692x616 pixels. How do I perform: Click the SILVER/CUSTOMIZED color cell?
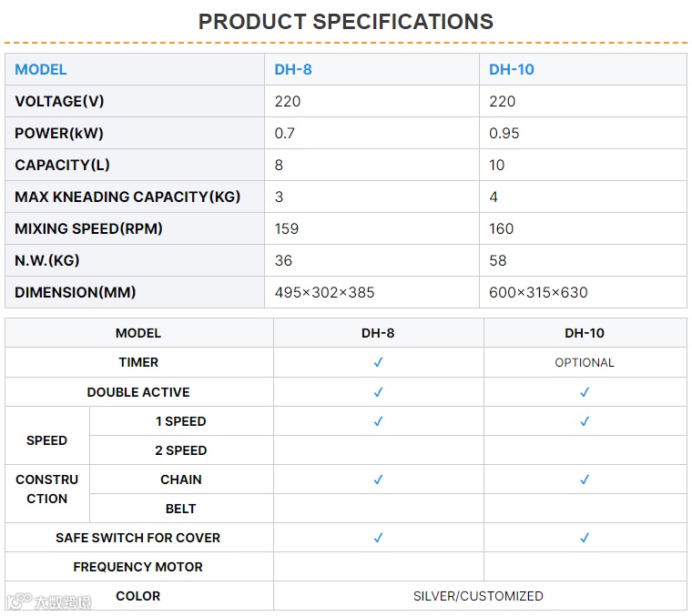(478, 596)
